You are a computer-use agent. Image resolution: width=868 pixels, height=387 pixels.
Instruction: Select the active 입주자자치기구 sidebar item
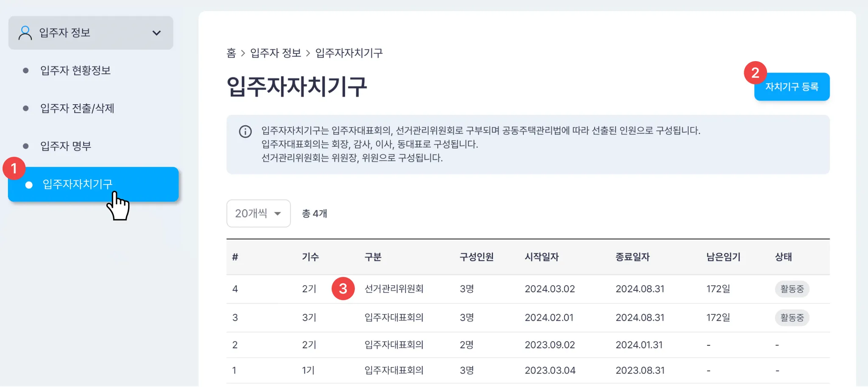pos(77,184)
